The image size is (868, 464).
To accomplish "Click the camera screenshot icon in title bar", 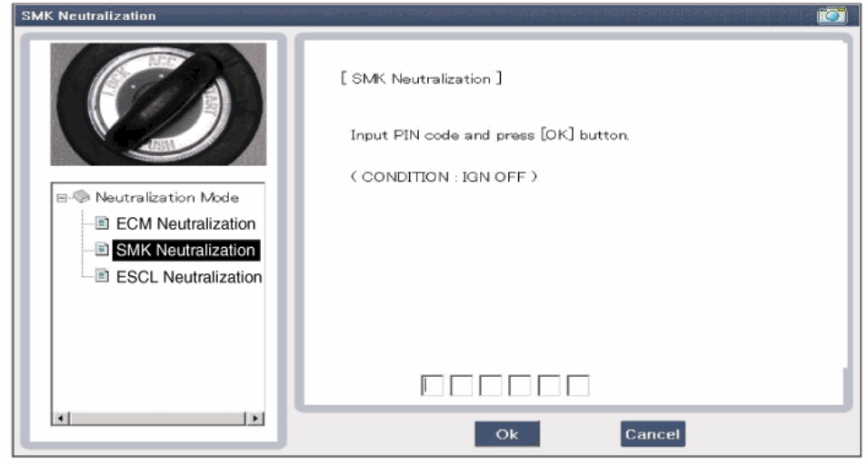I will click(x=833, y=15).
